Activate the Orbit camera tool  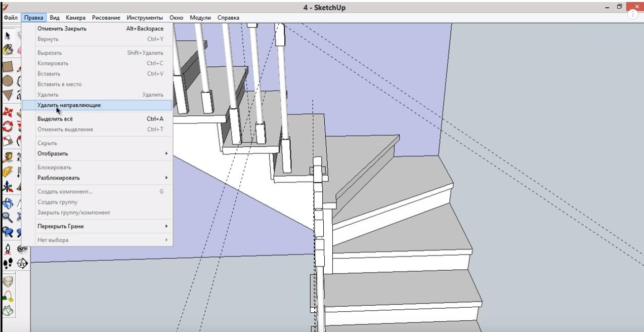(x=8, y=203)
